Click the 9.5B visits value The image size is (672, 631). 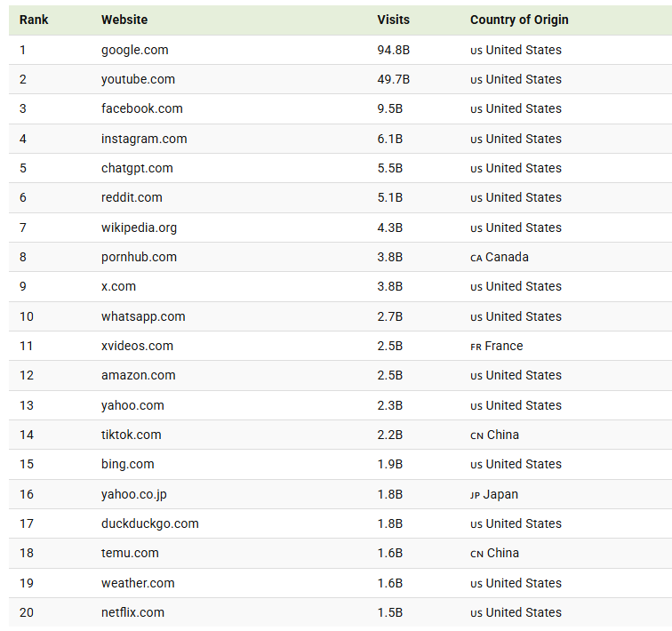coord(390,108)
